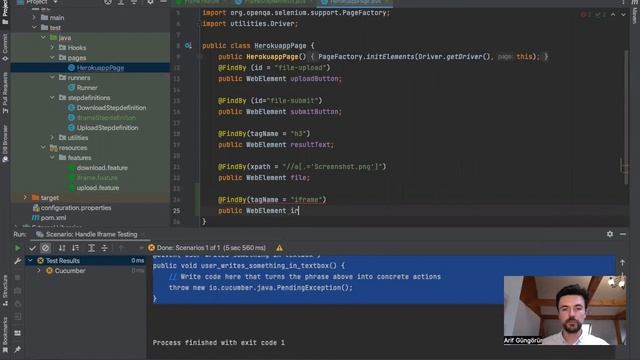Expand the utilities package
The image size is (640, 360).
point(52,138)
